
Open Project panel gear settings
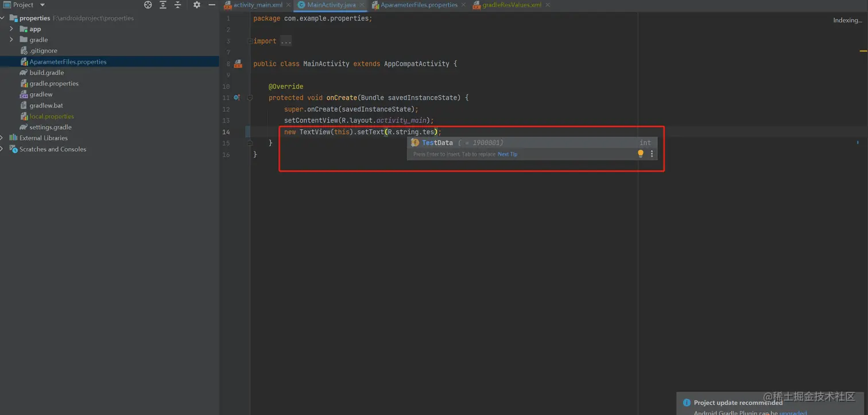tap(197, 5)
